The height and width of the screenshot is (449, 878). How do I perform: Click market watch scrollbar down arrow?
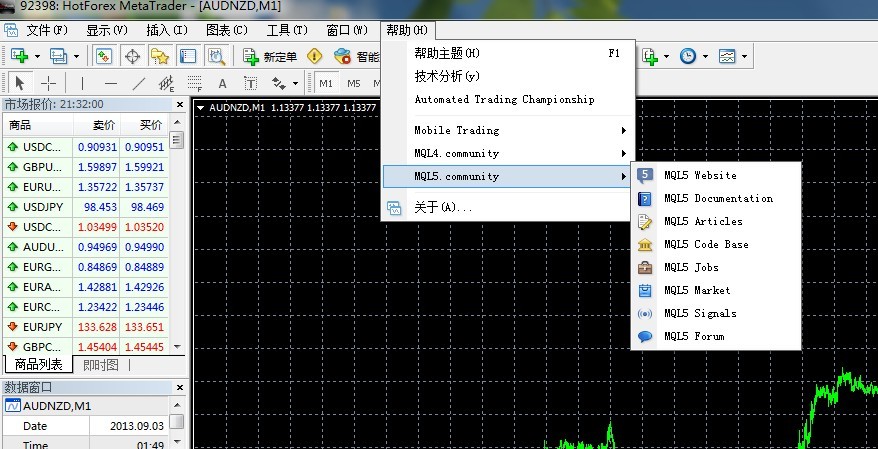click(177, 347)
